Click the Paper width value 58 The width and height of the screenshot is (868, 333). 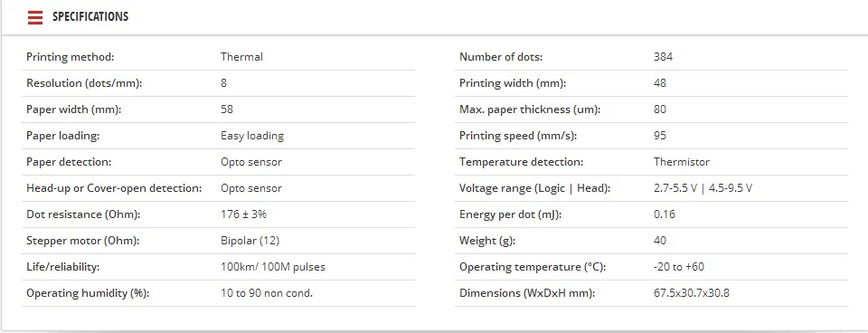227,109
